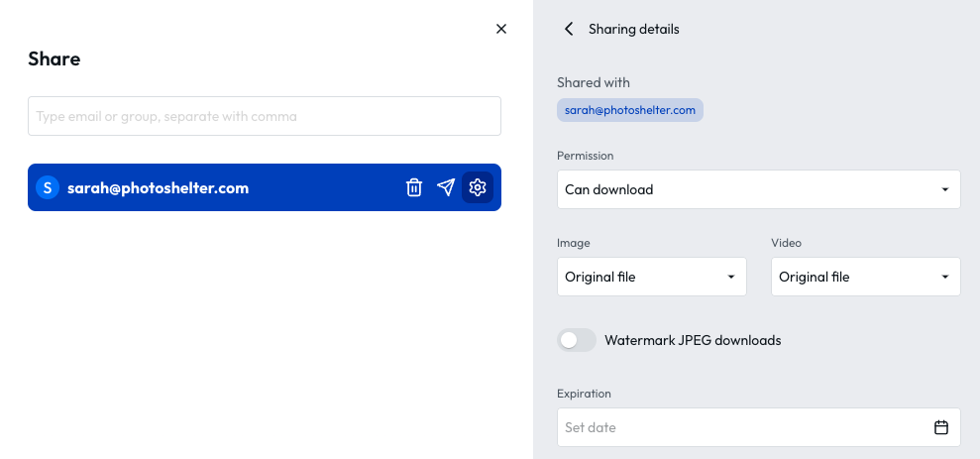
Task: Click the Share title text
Action: [54, 58]
